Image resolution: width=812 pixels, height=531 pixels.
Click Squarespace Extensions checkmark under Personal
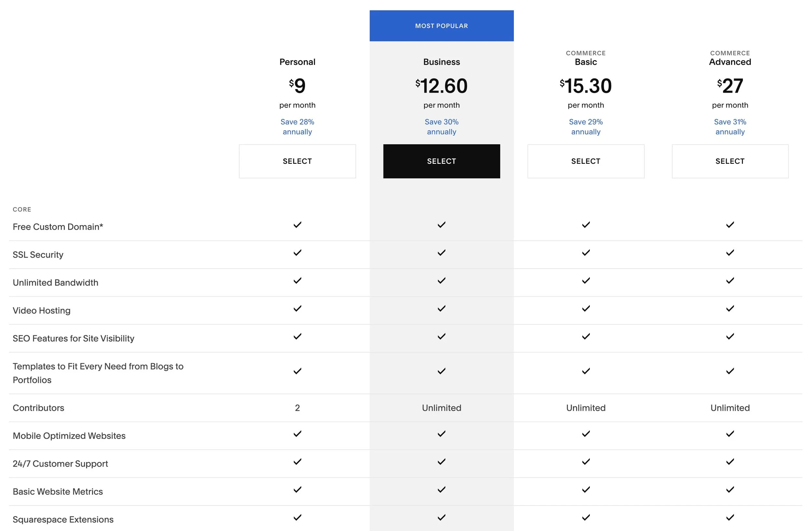click(297, 517)
